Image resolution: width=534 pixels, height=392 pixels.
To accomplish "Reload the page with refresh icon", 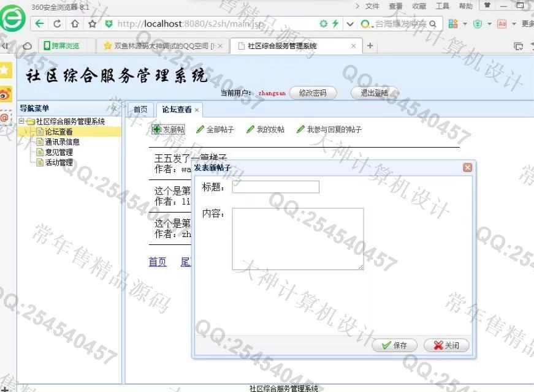I will 57,23.
